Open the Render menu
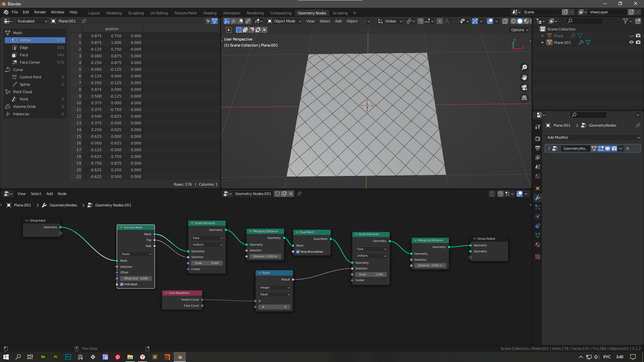Screen dimensions: 644x362 40,12
